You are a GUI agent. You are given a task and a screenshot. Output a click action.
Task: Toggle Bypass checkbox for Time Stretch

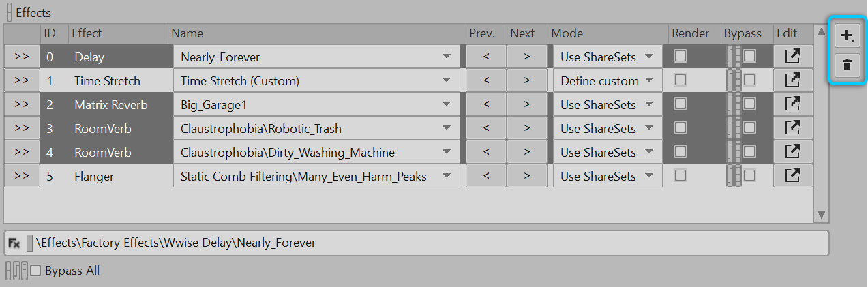pos(749,80)
